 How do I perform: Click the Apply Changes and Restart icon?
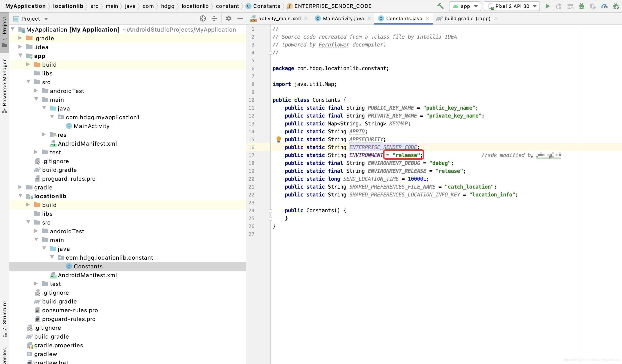(x=559, y=6)
